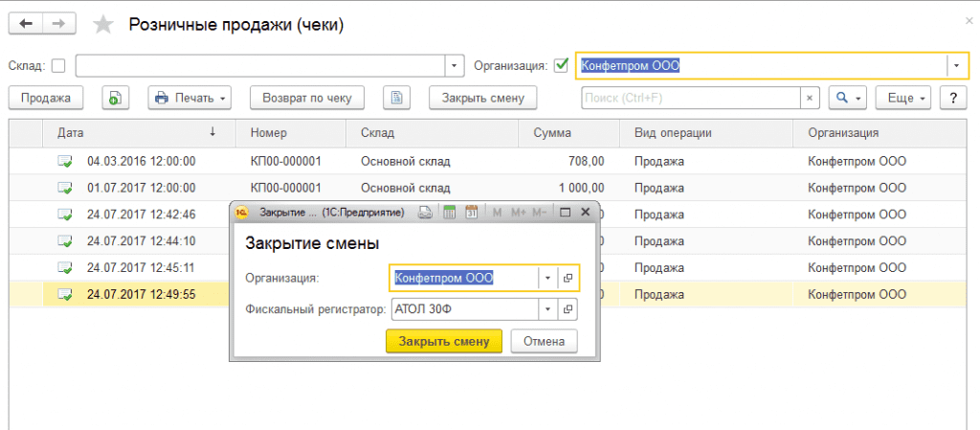
Task: Open the Еще menu
Action: point(904,98)
